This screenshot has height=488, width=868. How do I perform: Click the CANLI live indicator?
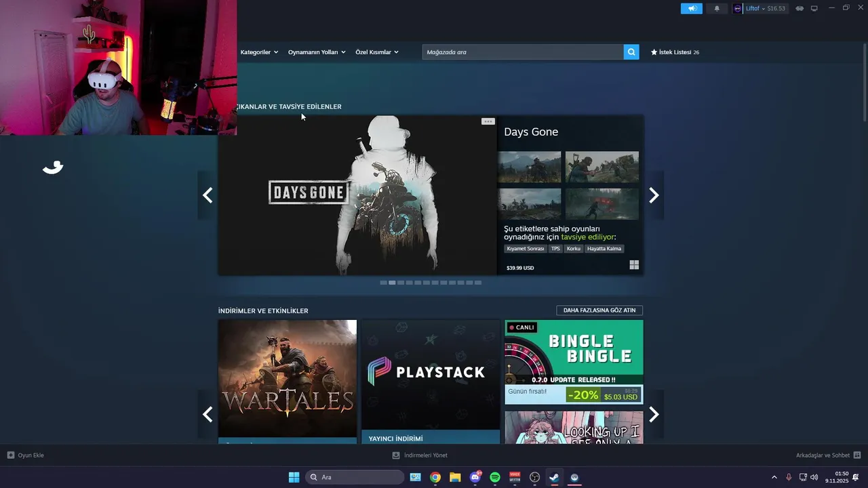pos(521,327)
